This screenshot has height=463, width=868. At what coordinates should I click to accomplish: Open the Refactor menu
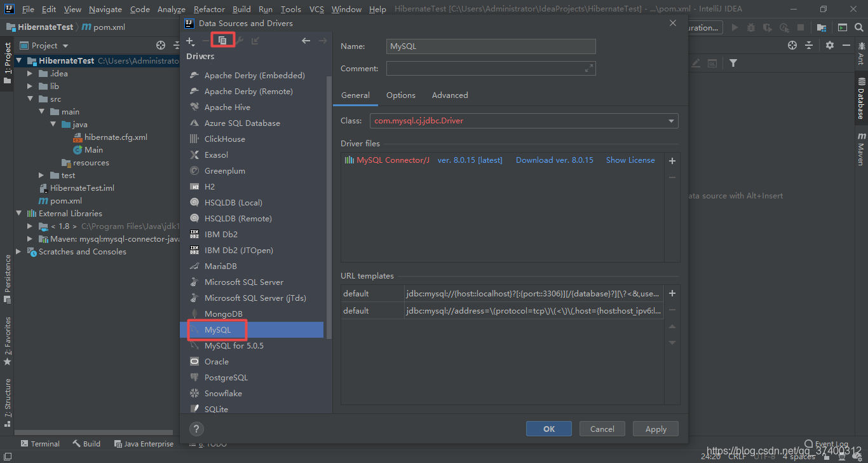coord(209,10)
